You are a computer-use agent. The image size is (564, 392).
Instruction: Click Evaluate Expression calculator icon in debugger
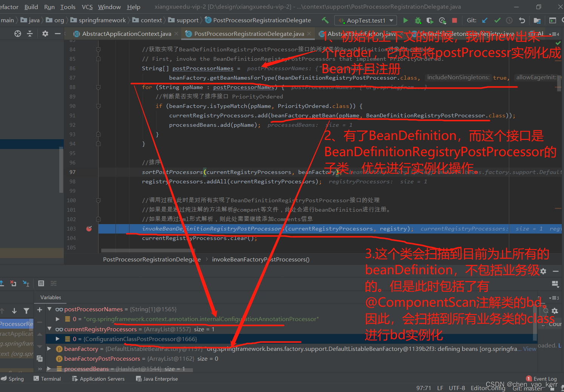[41, 283]
